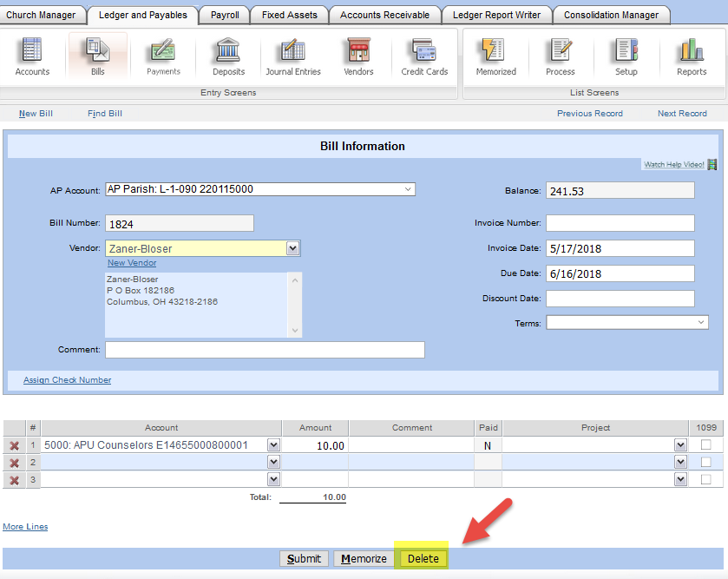Click the vendor address scroll-up arrow
This screenshot has width=728, height=579.
295,280
